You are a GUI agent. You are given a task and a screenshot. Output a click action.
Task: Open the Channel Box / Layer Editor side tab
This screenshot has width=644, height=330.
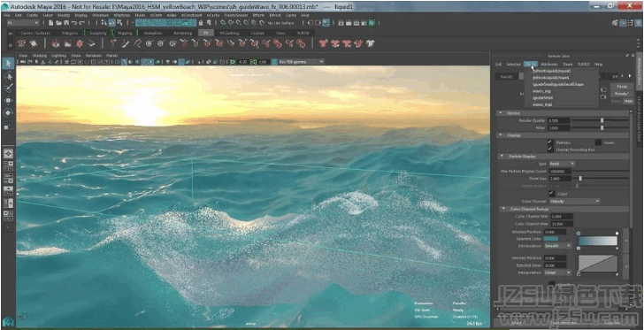[x=639, y=119]
